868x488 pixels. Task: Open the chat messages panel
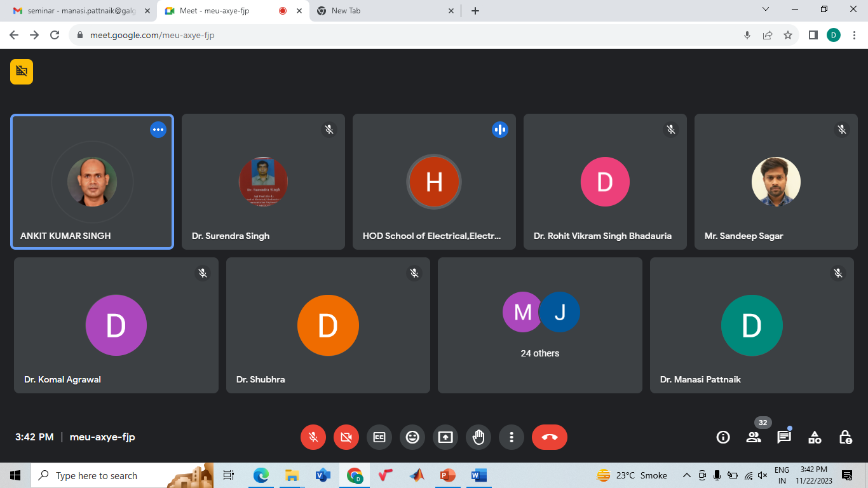coord(784,437)
